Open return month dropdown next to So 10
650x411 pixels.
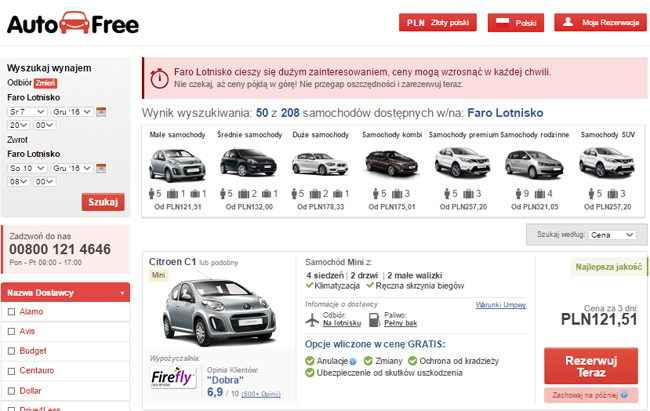click(x=72, y=168)
